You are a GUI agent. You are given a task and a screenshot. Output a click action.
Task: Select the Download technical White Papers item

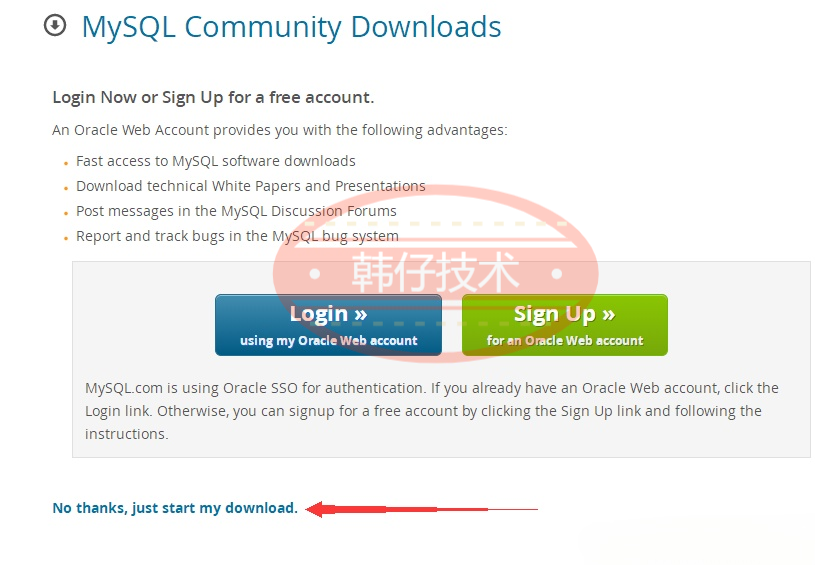pyautogui.click(x=251, y=186)
